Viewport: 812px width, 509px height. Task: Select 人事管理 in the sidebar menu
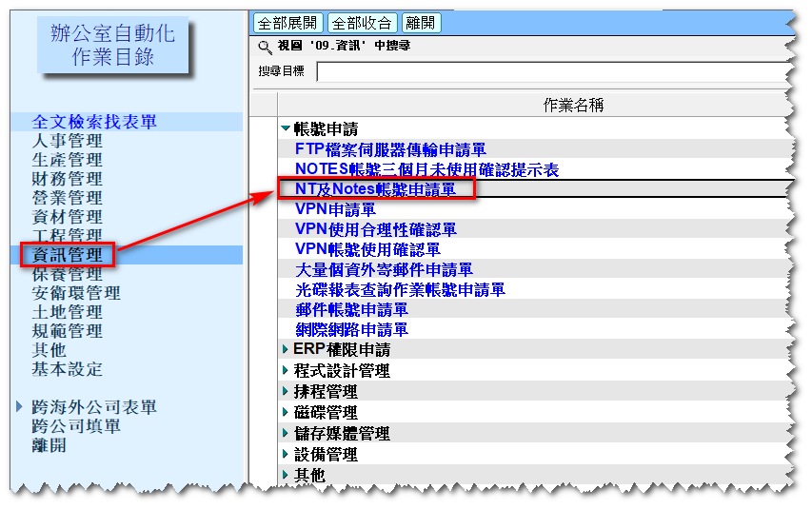[68, 141]
